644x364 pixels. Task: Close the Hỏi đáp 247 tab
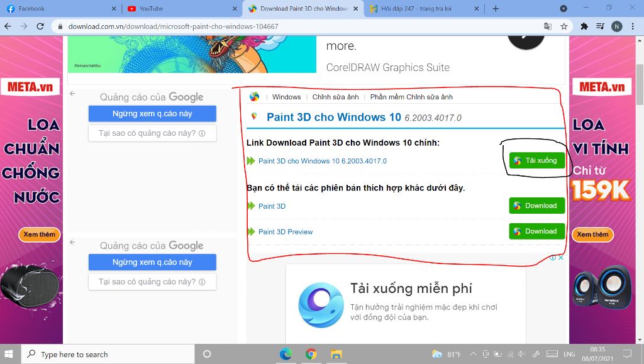[x=477, y=9]
